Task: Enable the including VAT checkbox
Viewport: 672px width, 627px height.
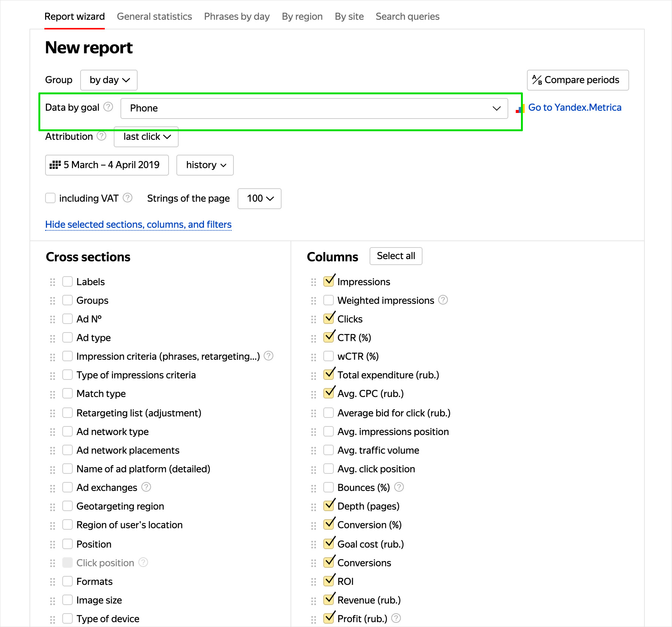Action: (50, 198)
